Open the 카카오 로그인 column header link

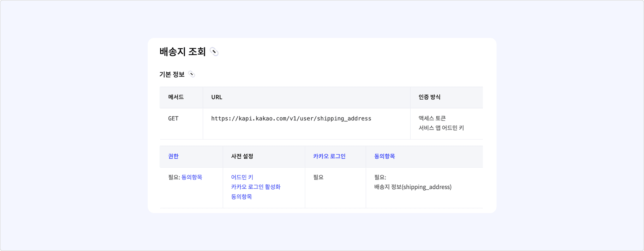(x=329, y=156)
